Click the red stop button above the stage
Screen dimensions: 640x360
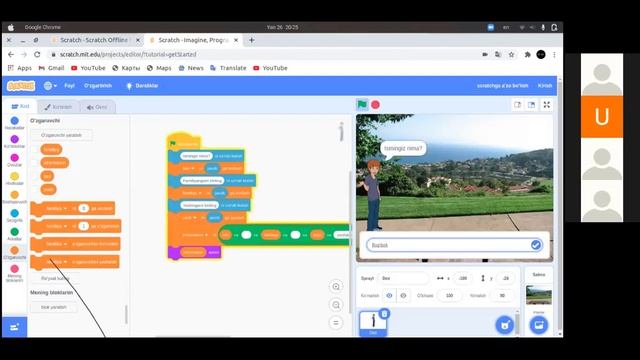point(376,105)
